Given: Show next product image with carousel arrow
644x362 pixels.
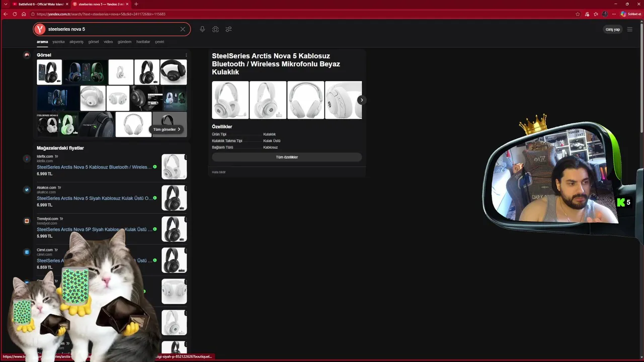Looking at the screenshot, I should 361,100.
